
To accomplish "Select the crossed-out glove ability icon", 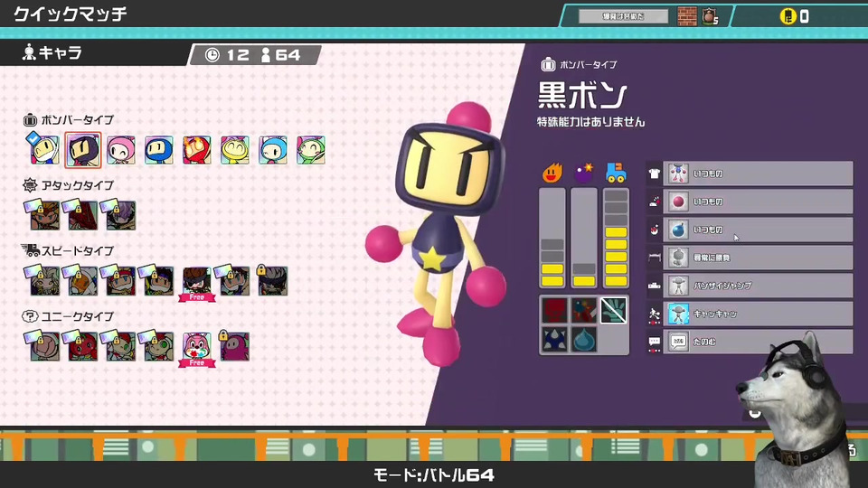I will tap(613, 310).
